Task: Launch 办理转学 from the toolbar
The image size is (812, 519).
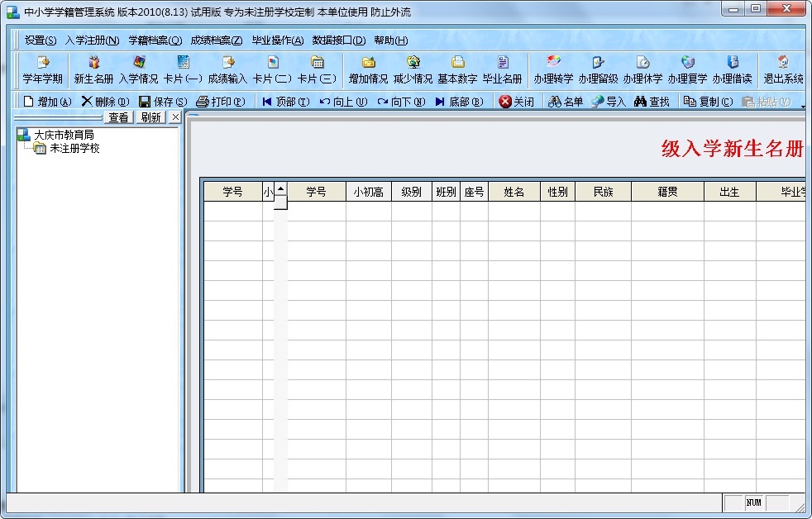Action: (x=553, y=70)
